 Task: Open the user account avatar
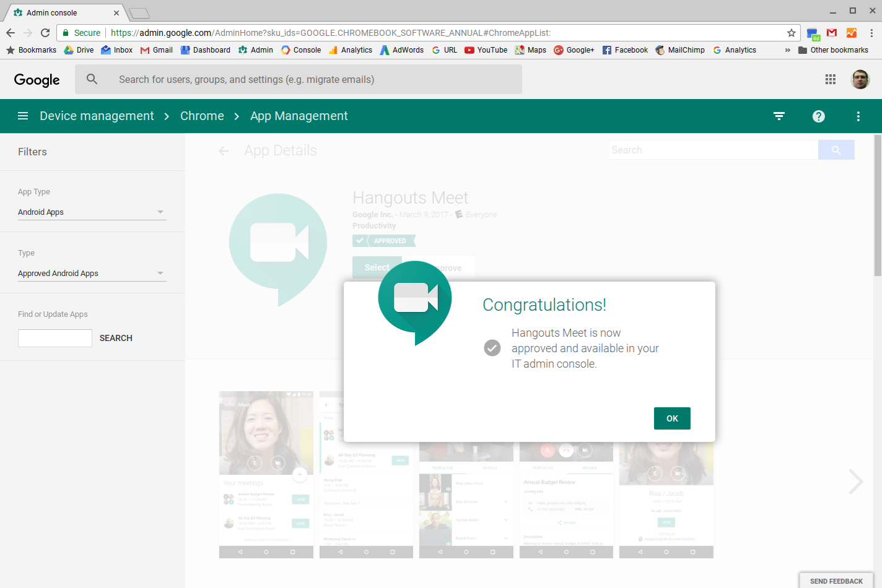click(860, 79)
